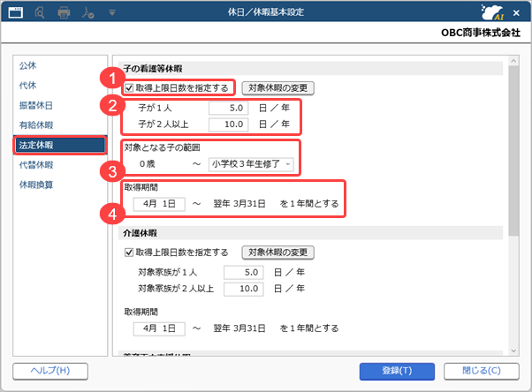Click the ヘルプ(H) button
Screen dimensions: 532x392
(50, 371)
